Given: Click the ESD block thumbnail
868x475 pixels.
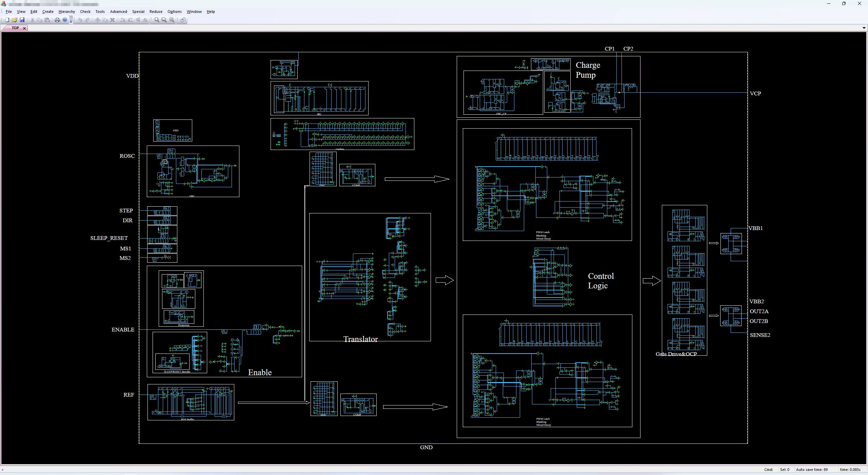Looking at the screenshot, I should coord(173,131).
